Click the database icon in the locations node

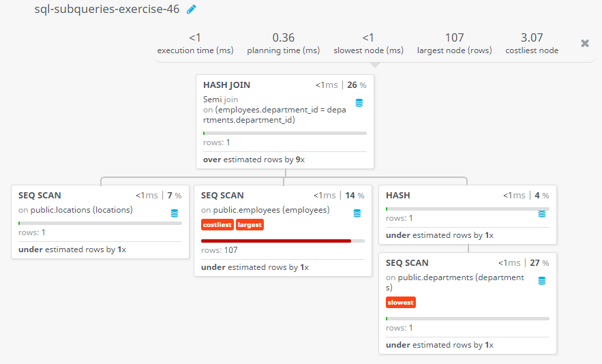(x=175, y=213)
